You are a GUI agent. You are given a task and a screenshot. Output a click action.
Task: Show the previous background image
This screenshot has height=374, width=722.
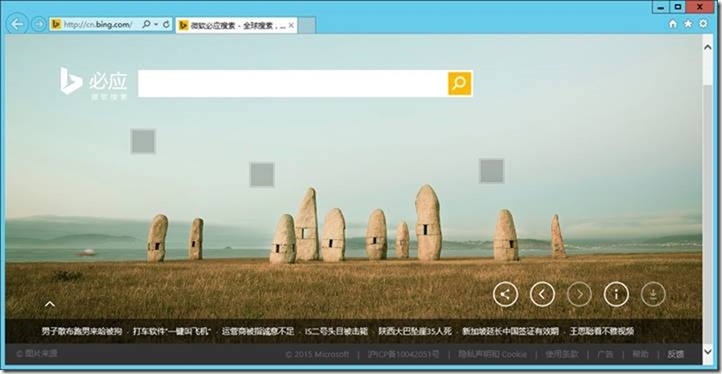(x=542, y=294)
